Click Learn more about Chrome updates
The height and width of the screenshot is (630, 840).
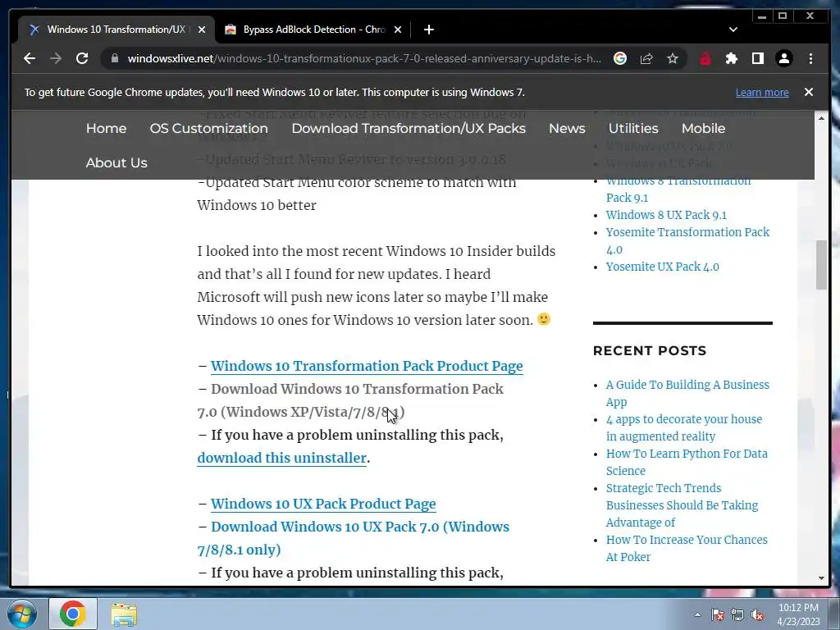pos(762,92)
